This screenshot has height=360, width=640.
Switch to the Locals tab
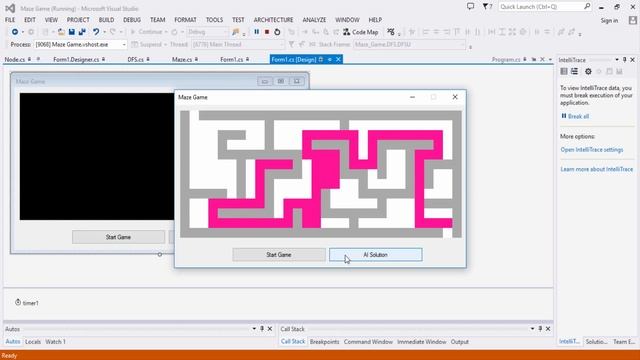click(33, 342)
